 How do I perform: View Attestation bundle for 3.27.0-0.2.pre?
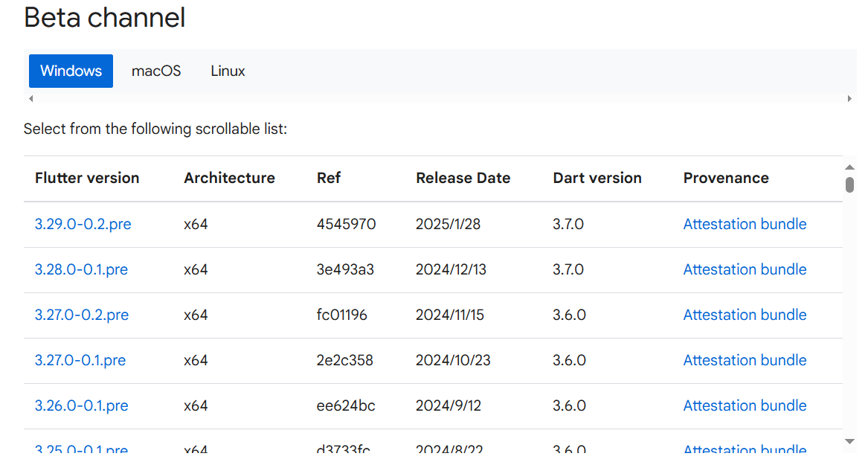(x=745, y=315)
